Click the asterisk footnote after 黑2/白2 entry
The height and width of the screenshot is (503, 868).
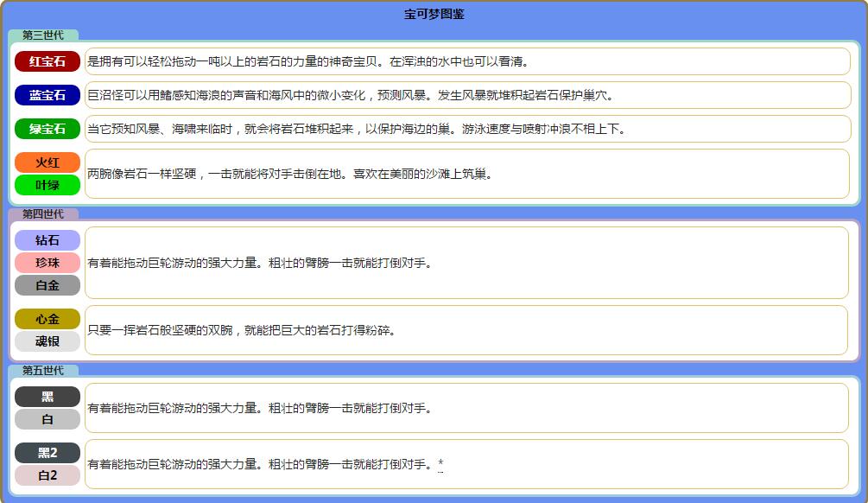click(440, 463)
